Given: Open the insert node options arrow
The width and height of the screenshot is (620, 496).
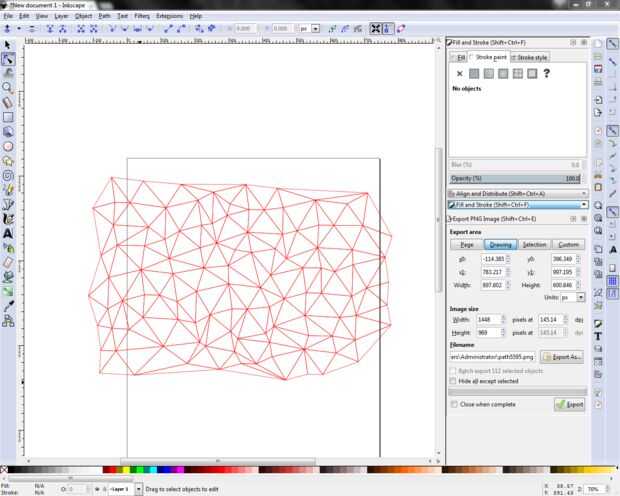Looking at the screenshot, I should coord(19,28).
